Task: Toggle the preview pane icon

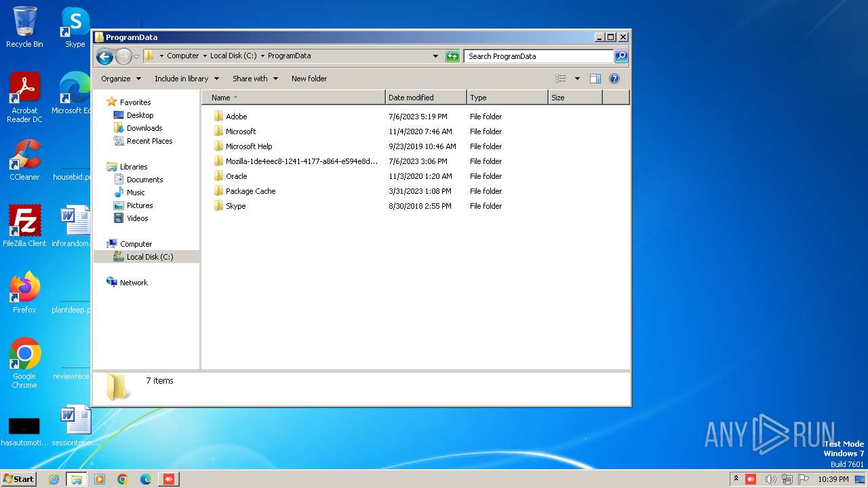Action: 595,79
